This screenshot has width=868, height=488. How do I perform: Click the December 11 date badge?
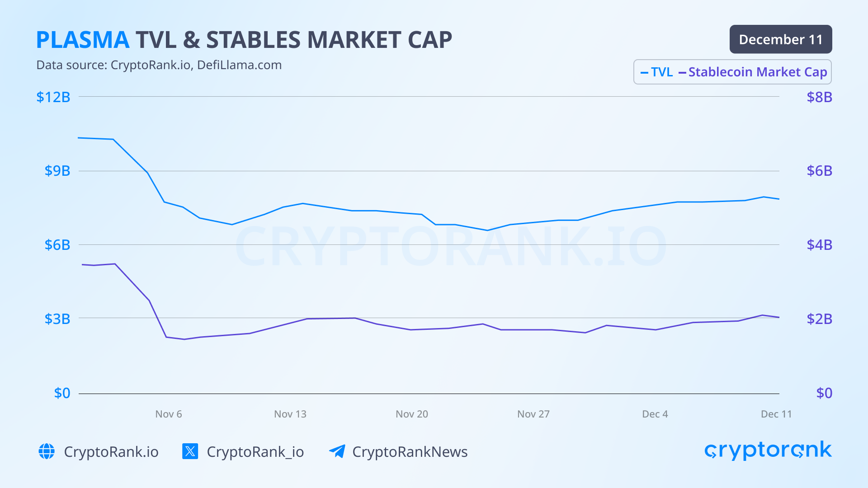(780, 39)
